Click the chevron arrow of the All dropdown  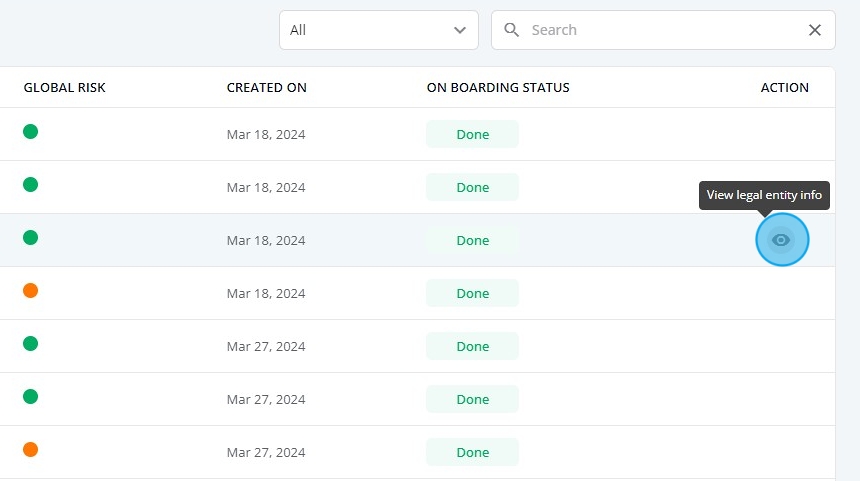click(460, 30)
